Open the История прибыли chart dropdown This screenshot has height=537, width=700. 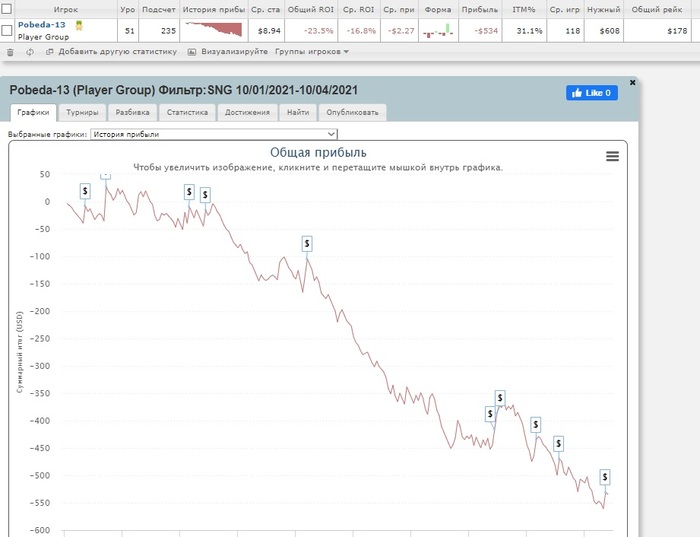pos(214,134)
